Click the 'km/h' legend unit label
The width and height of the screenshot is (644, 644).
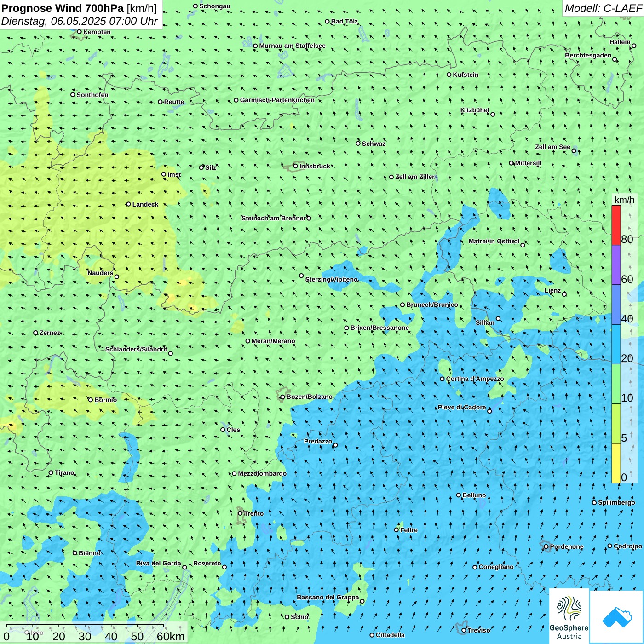(x=624, y=200)
